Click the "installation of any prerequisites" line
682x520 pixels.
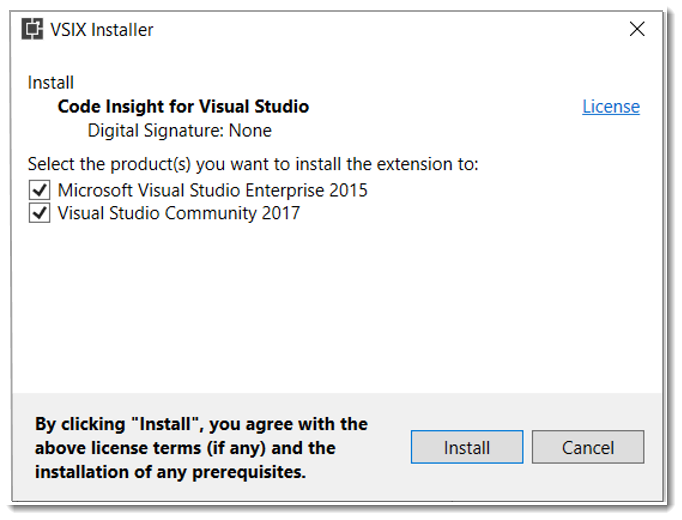tap(170, 471)
